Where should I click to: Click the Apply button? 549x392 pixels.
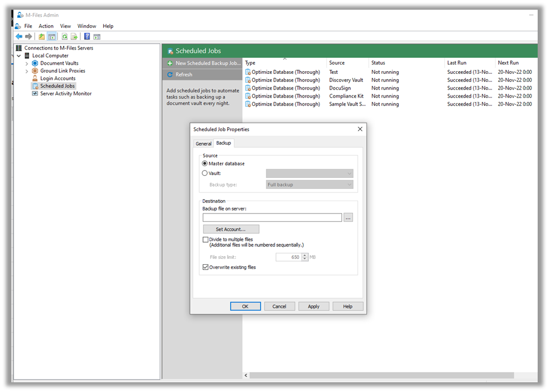[313, 306]
